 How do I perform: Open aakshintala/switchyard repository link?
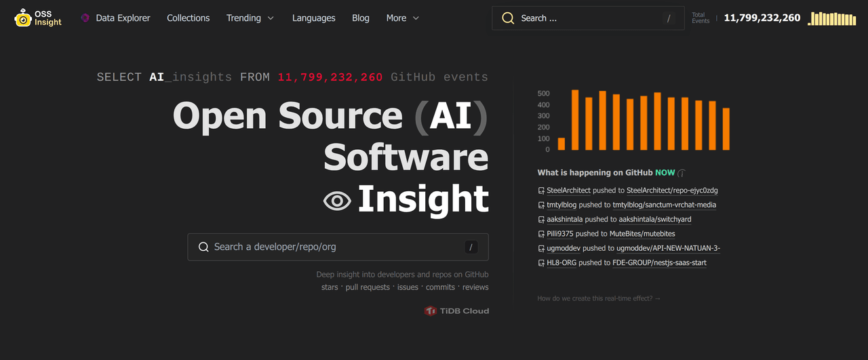pos(655,220)
